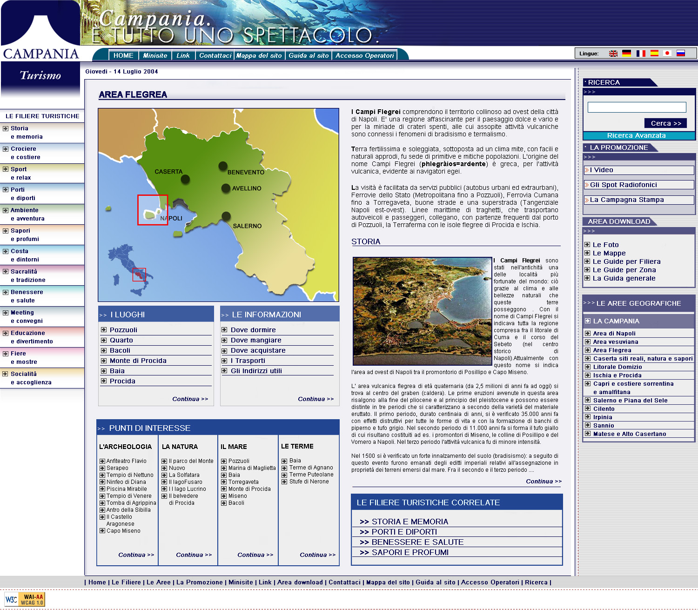Click arrow icon beside Sport e relax
The width and height of the screenshot is (698, 616).
[x=6, y=169]
